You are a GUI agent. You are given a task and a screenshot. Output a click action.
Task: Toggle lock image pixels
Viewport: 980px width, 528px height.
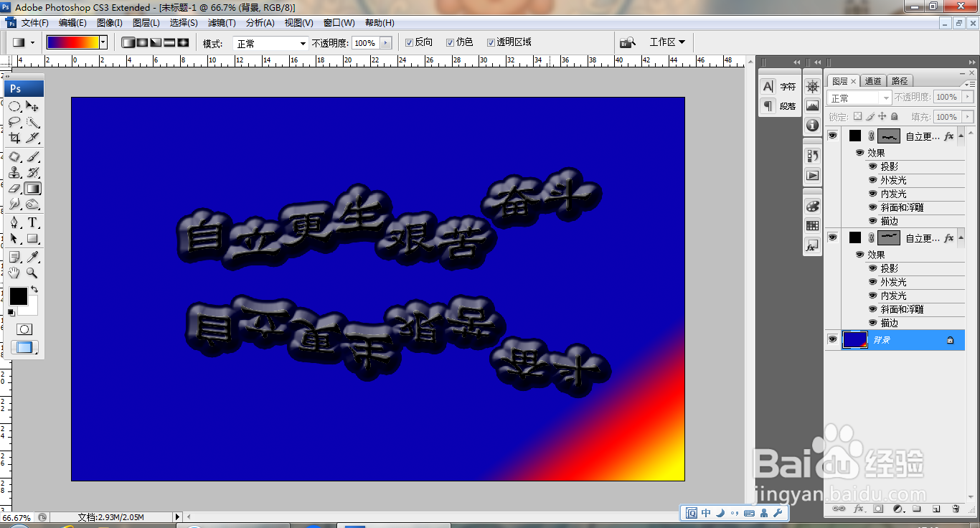[x=870, y=116]
